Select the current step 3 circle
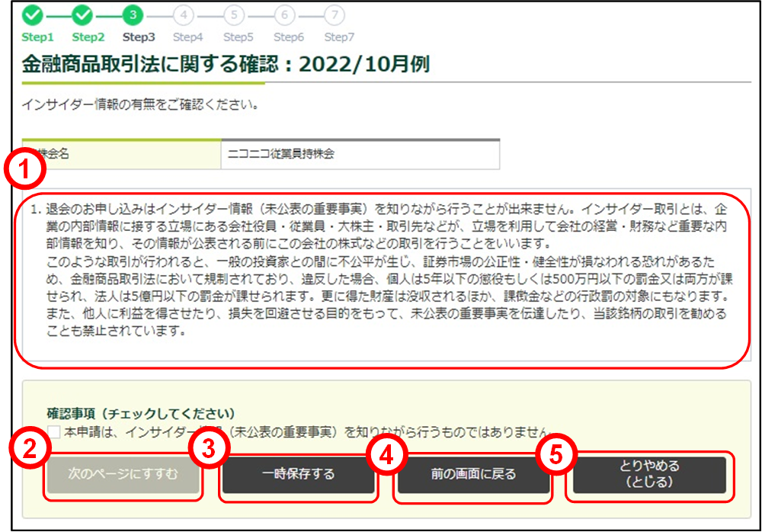Viewport: 762px width, 532px height. (133, 14)
